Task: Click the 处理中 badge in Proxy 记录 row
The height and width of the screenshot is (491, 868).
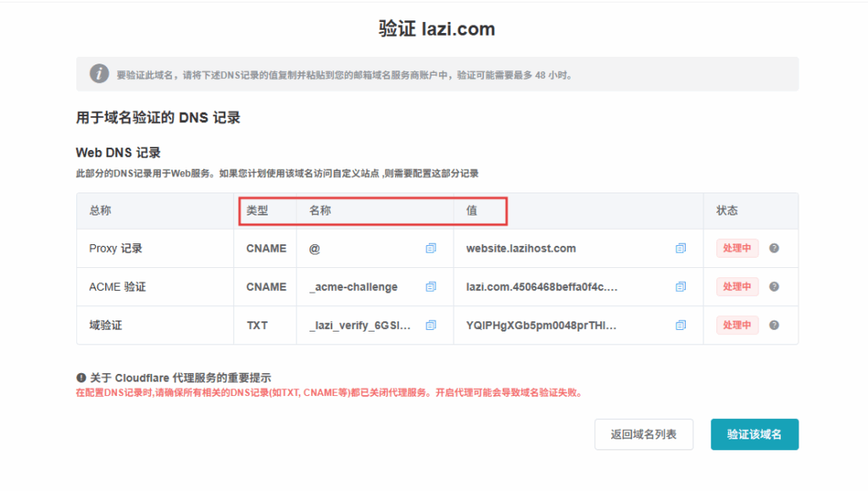Action: [737, 248]
